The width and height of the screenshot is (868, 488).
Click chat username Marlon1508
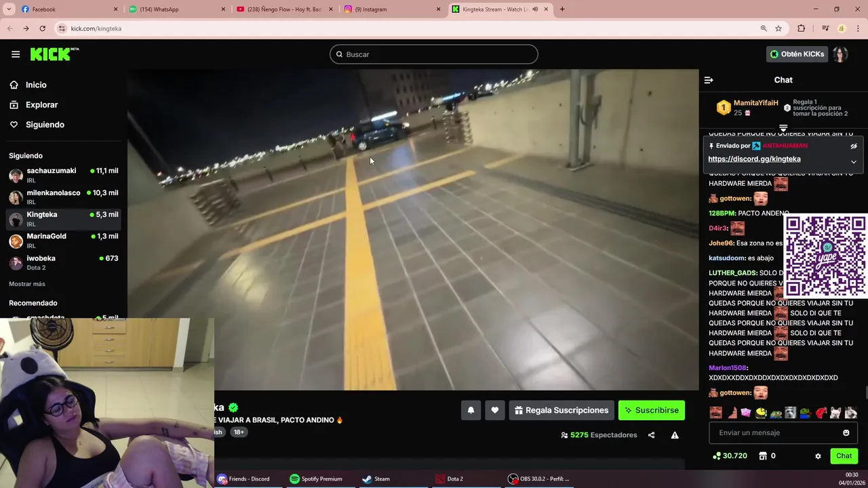(x=728, y=368)
